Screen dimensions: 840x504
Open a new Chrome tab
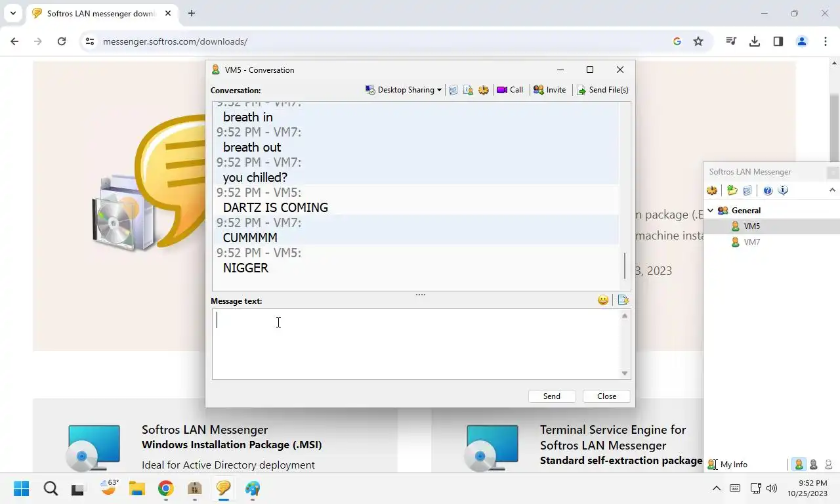[x=192, y=13]
